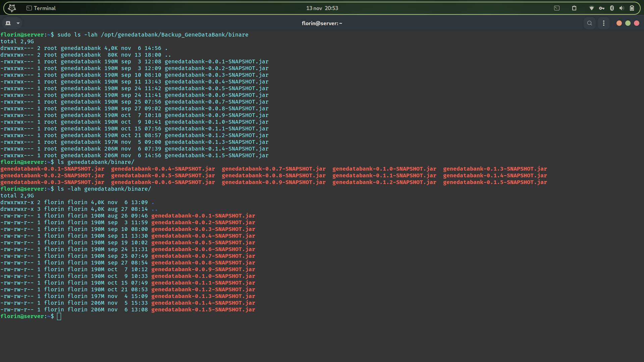Open the Wi-Fi network indicator
The height and width of the screenshot is (362, 644).
(x=592, y=8)
